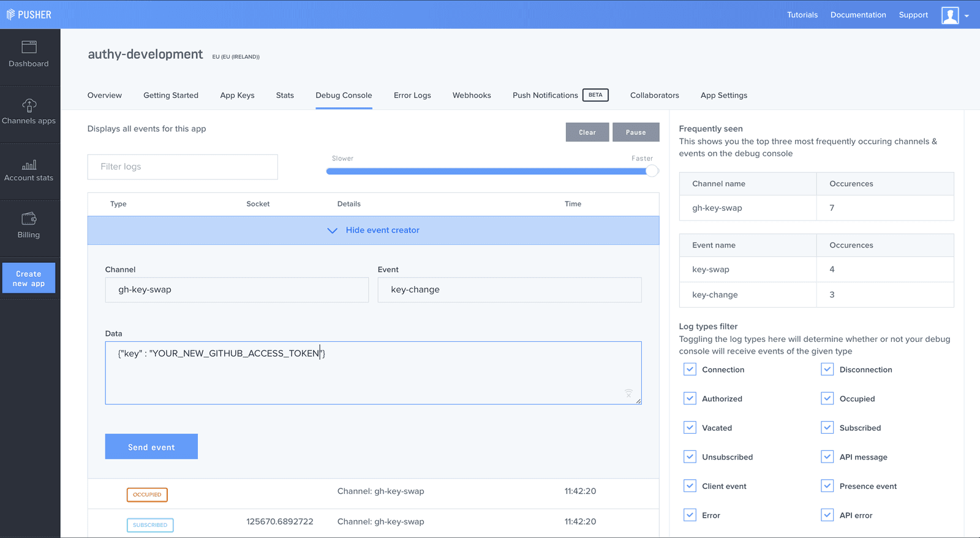This screenshot has width=980, height=538.
Task: Open the Dashboard sidebar icon
Action: point(29,47)
